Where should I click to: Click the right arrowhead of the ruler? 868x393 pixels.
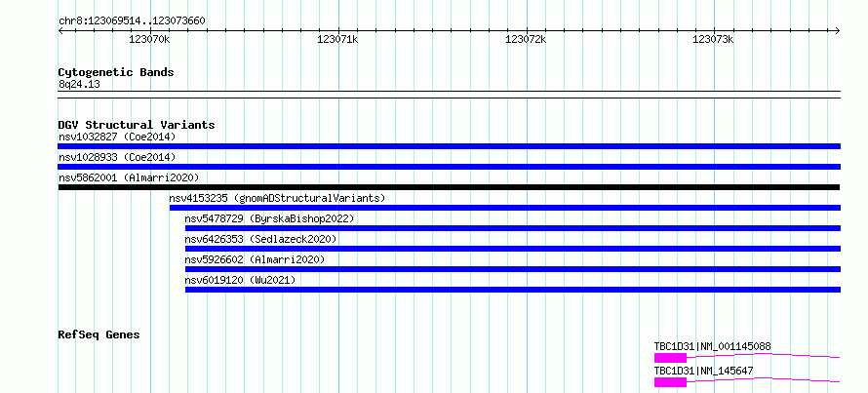[x=838, y=30]
